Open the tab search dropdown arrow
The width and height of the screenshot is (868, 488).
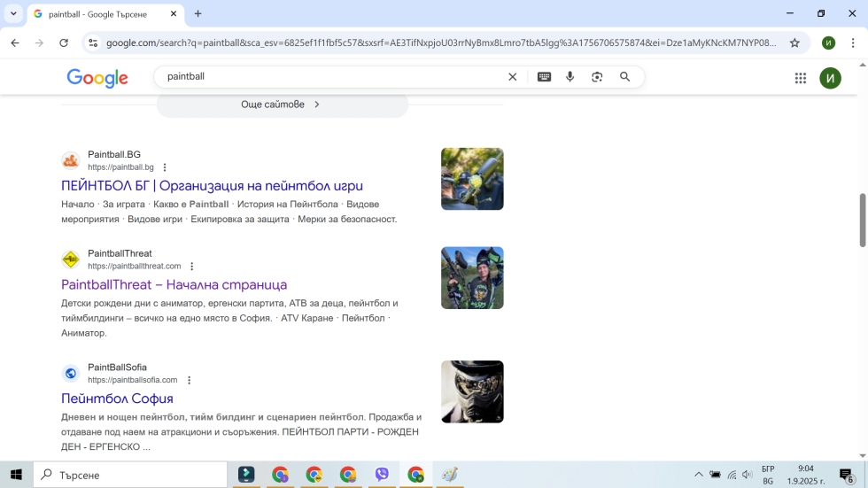pyautogui.click(x=13, y=14)
